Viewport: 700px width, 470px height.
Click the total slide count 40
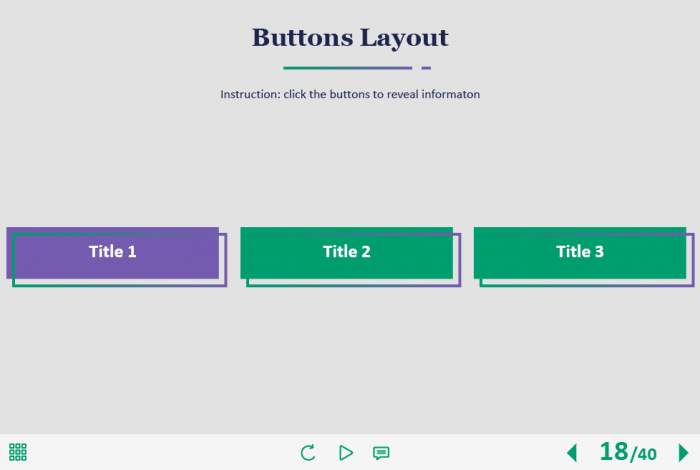click(645, 454)
